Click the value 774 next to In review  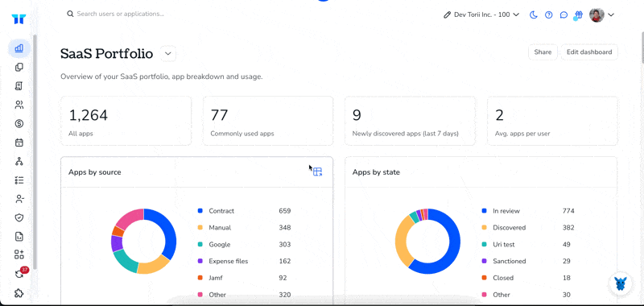point(568,211)
